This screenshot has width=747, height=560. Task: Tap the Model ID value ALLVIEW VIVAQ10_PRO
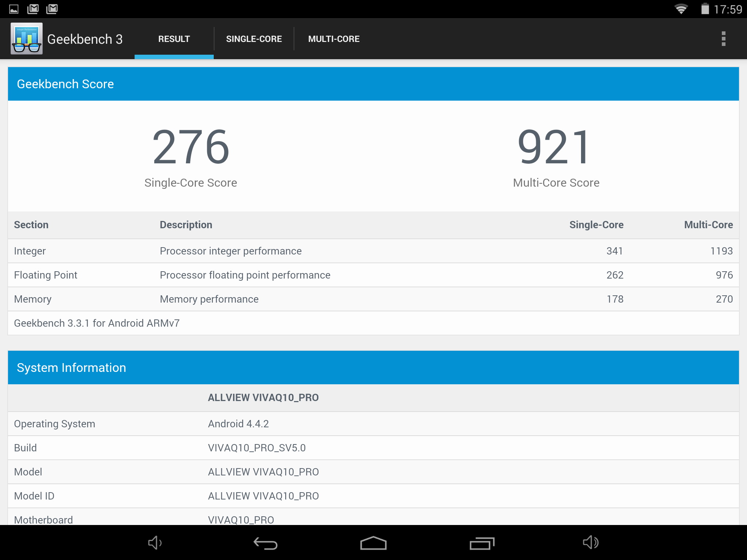[263, 496]
